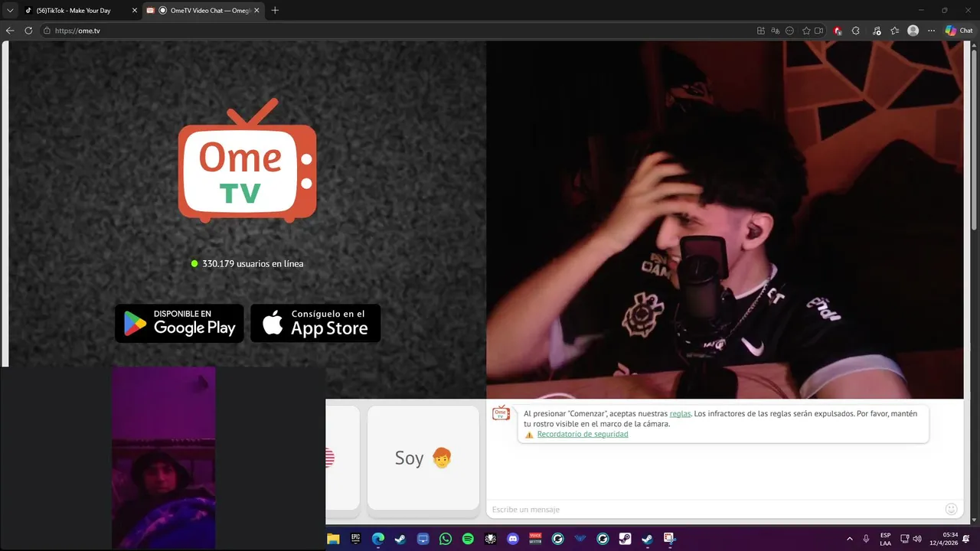Open the App Store download badge
The height and width of the screenshot is (551, 980).
coord(315,323)
